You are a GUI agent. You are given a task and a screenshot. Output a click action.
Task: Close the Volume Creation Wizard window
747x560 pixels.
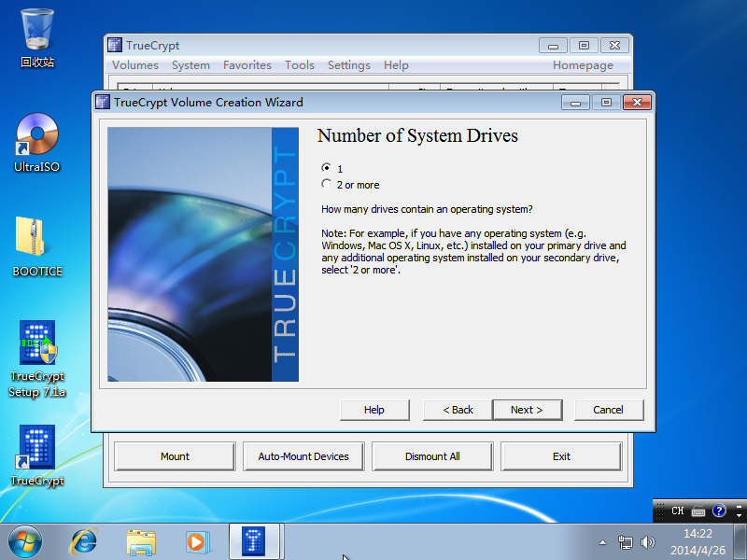click(637, 103)
